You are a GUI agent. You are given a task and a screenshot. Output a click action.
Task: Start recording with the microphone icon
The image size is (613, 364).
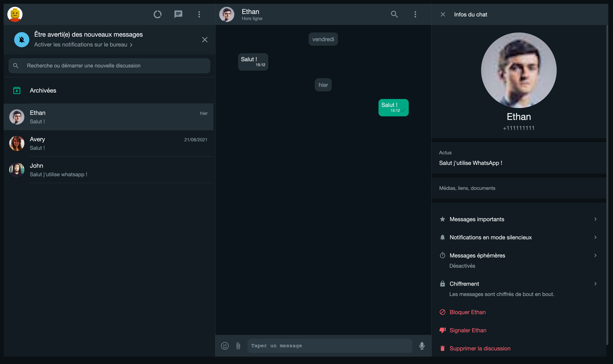pos(422,346)
